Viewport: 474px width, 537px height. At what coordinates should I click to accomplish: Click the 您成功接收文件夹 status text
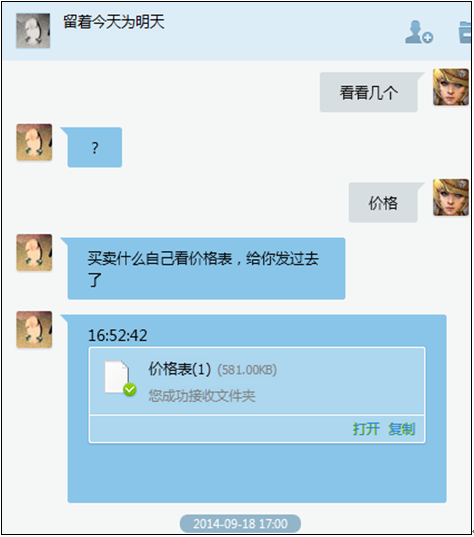[x=202, y=396]
